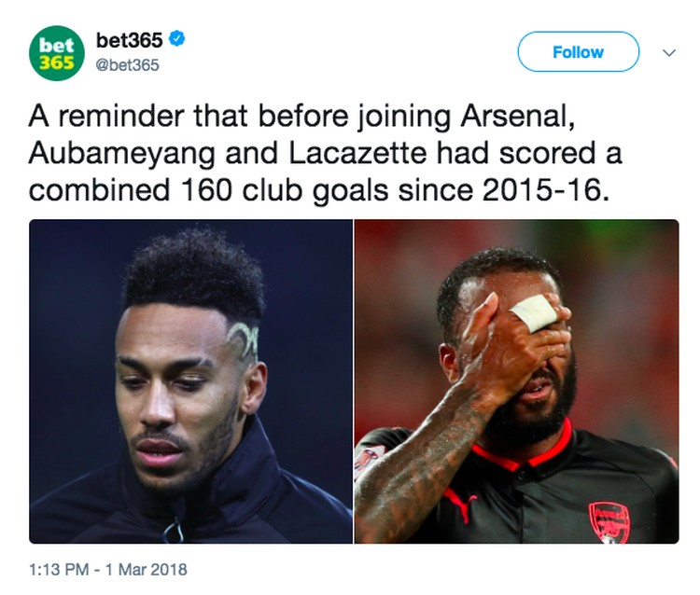Click the date 1 Mar 2018
This screenshot has width=700, height=595.
click(146, 567)
